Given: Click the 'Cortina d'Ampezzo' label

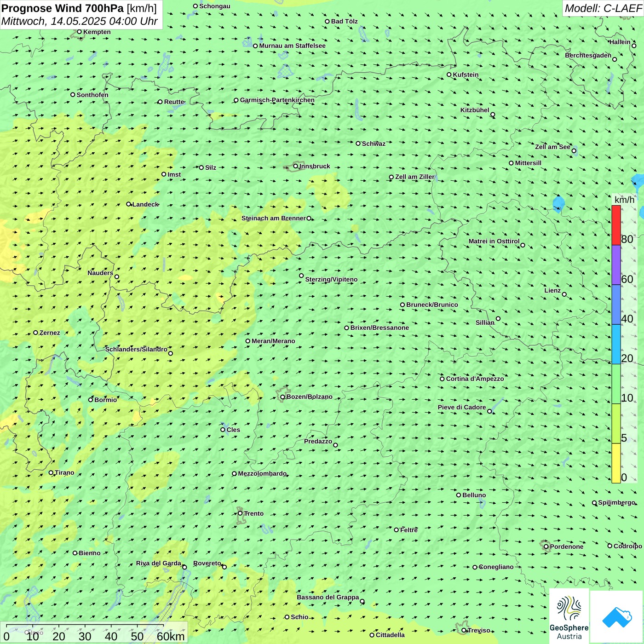Looking at the screenshot, I should point(475,379).
